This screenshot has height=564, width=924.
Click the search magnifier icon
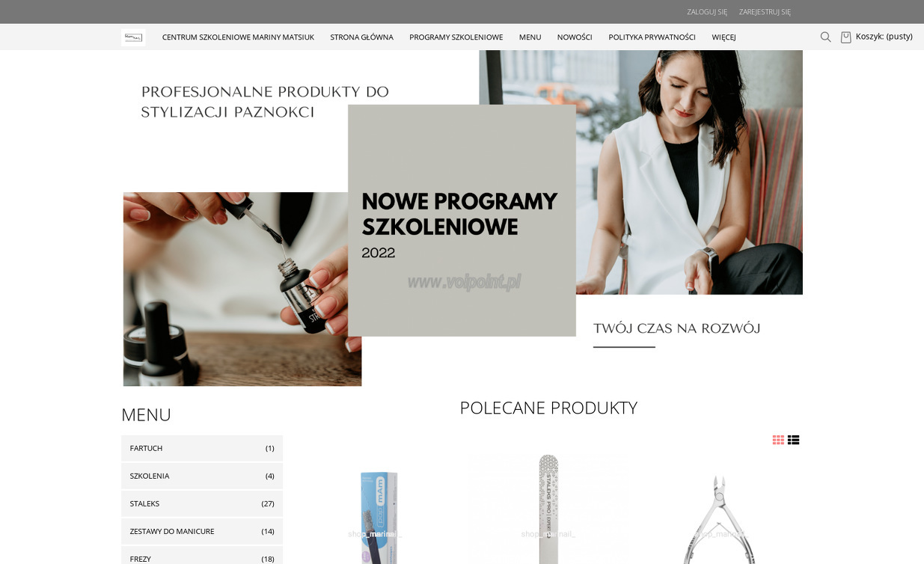(825, 37)
